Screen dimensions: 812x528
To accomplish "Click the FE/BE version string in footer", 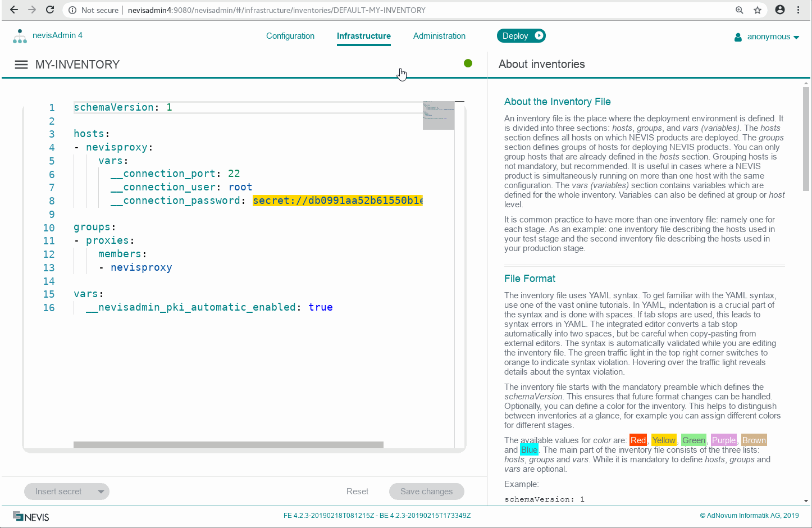I will point(377,516).
